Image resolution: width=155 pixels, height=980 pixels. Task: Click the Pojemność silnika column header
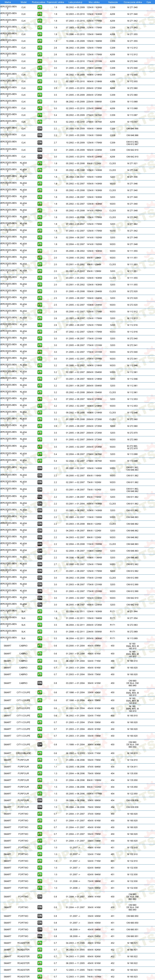pos(56,2)
